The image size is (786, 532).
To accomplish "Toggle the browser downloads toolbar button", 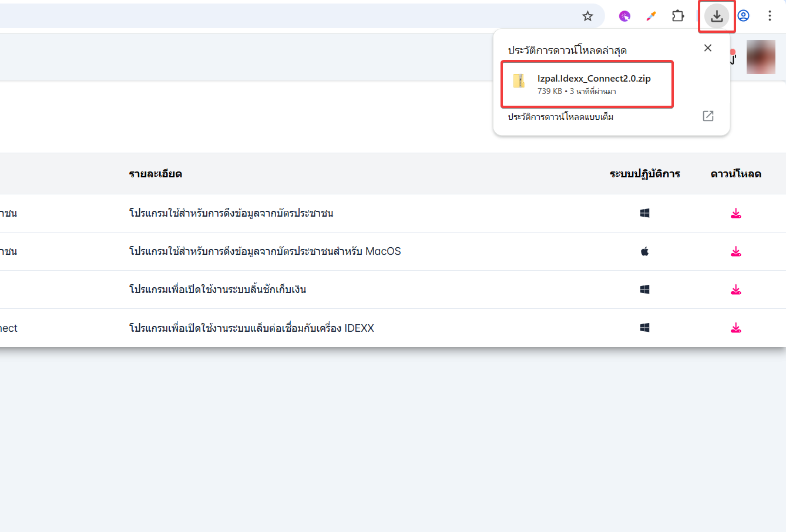I will click(x=717, y=16).
